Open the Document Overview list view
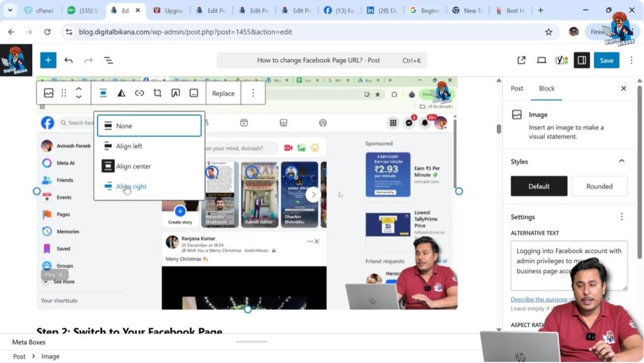This screenshot has width=644, height=363. (108, 60)
